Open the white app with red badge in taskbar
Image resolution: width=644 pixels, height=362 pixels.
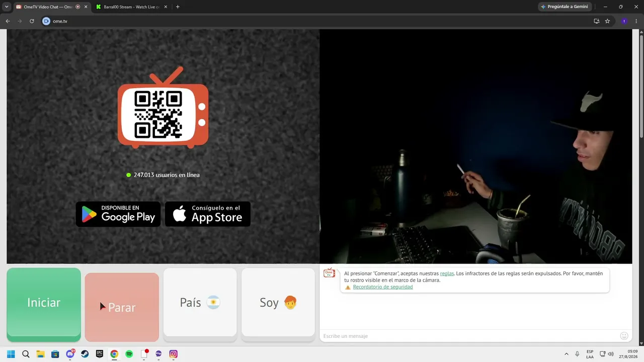coord(144,354)
